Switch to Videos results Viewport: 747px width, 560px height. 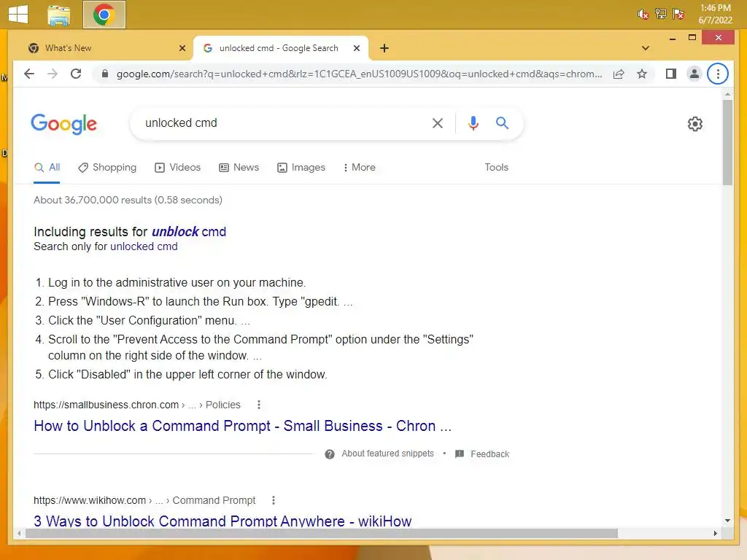point(178,168)
